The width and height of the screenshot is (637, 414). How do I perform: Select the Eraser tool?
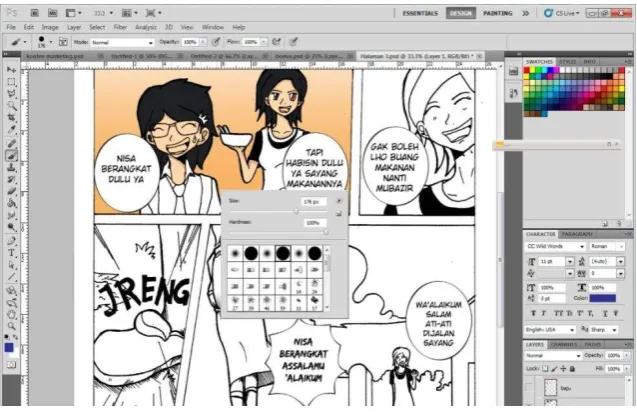click(11, 191)
